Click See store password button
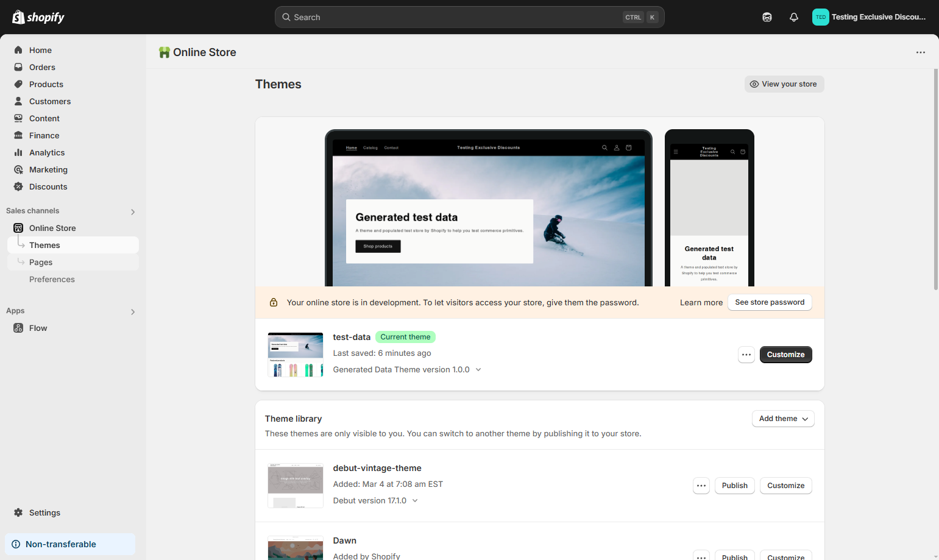The image size is (939, 560). [x=770, y=302]
